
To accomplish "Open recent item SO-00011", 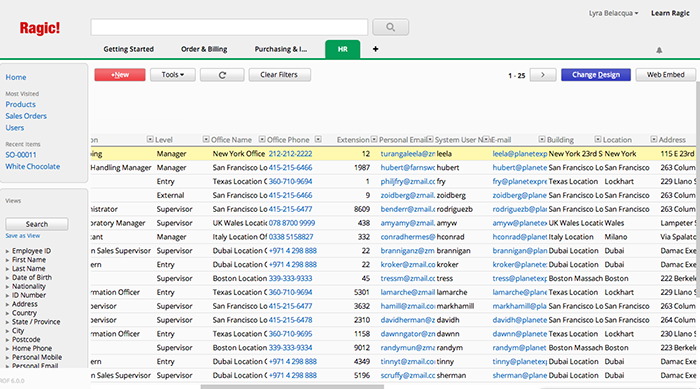I will point(21,155).
